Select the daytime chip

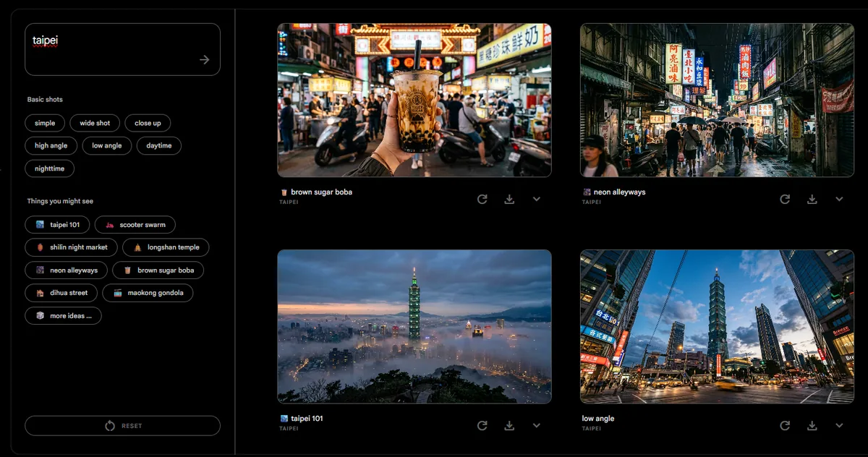coord(158,145)
